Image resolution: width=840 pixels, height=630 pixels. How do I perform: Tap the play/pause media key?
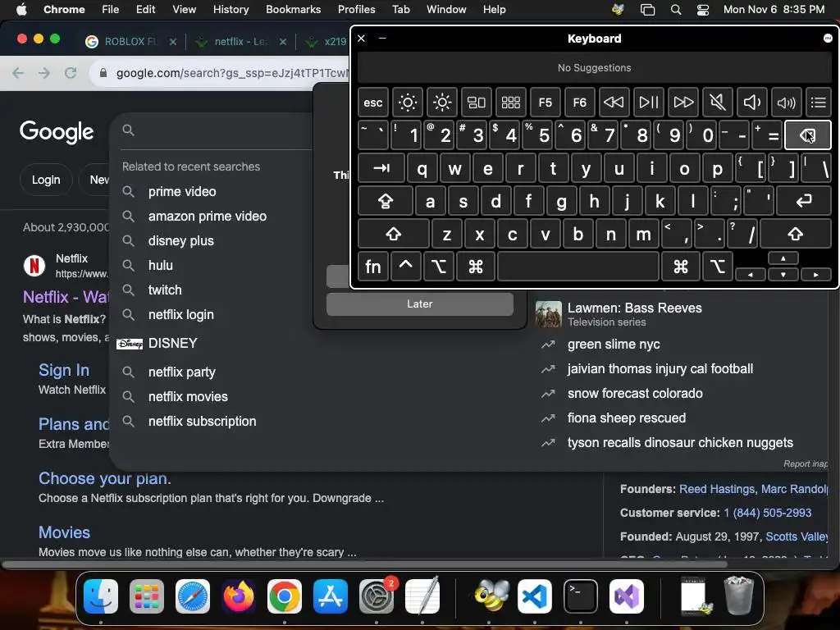point(649,103)
